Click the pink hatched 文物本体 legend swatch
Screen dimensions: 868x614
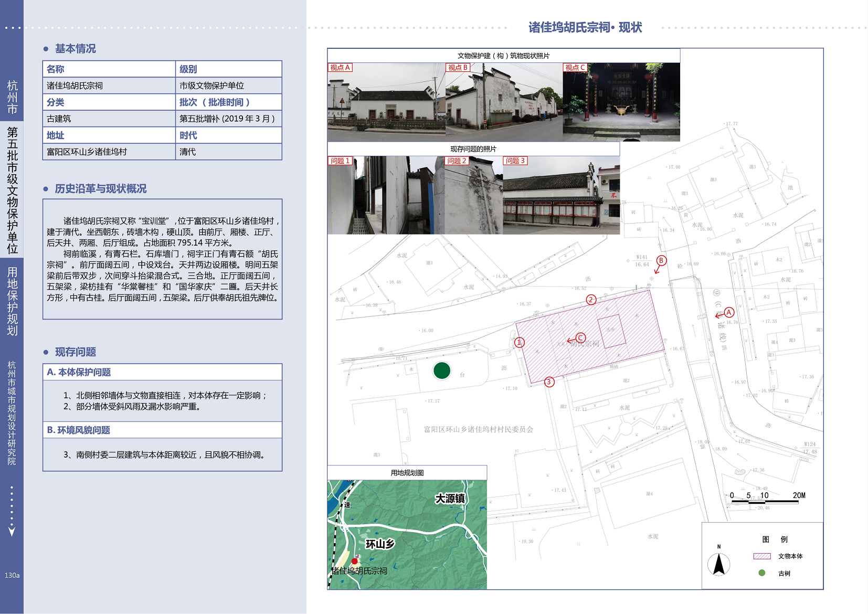click(x=761, y=556)
